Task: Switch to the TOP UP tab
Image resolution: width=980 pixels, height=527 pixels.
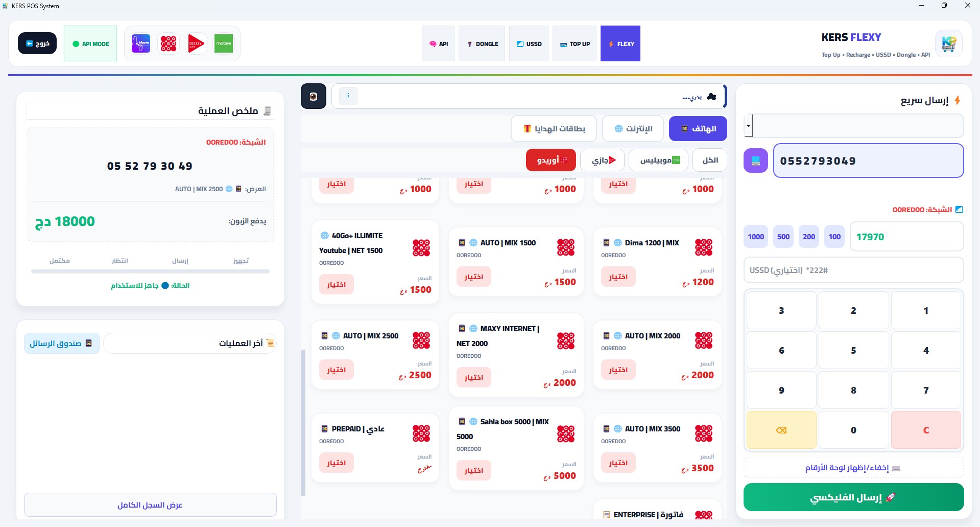Action: tap(574, 43)
